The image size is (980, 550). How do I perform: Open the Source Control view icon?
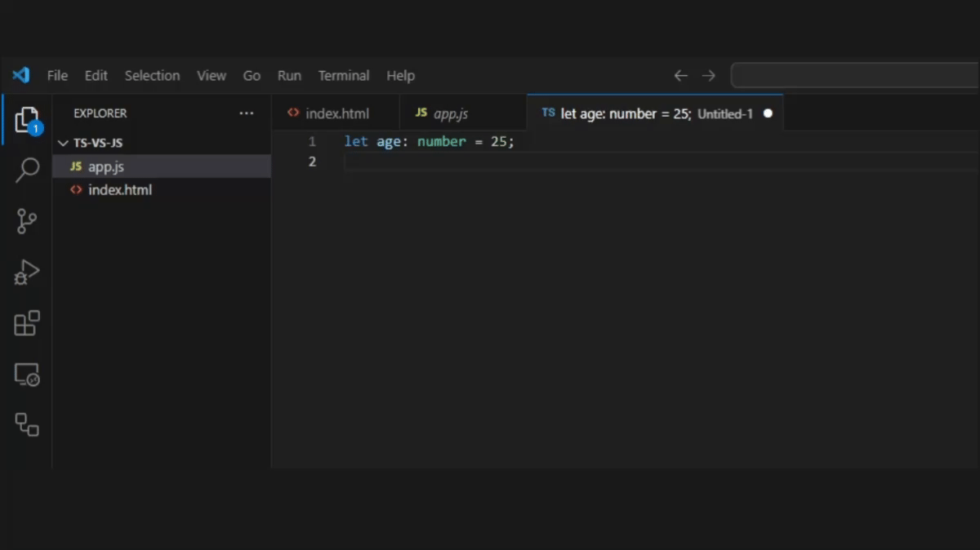pos(27,221)
